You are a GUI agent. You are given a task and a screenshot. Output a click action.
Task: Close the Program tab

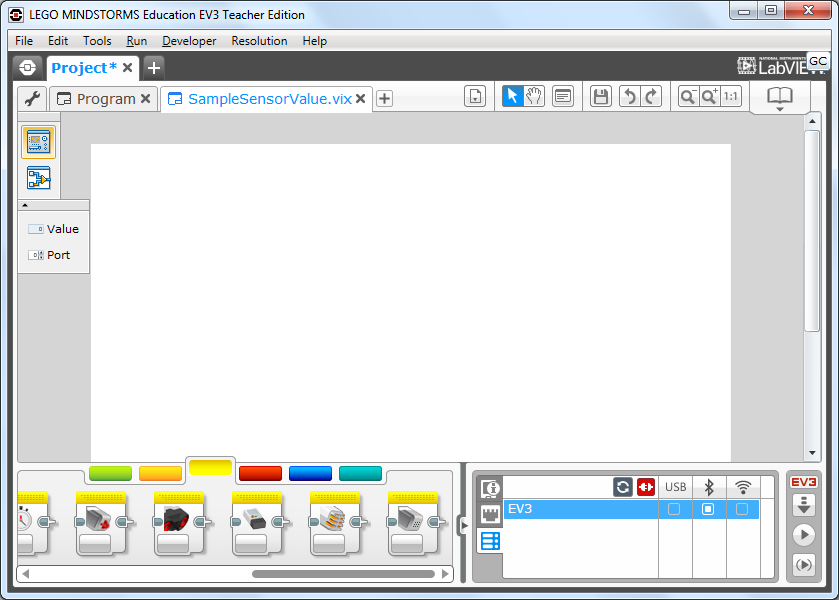click(x=146, y=98)
